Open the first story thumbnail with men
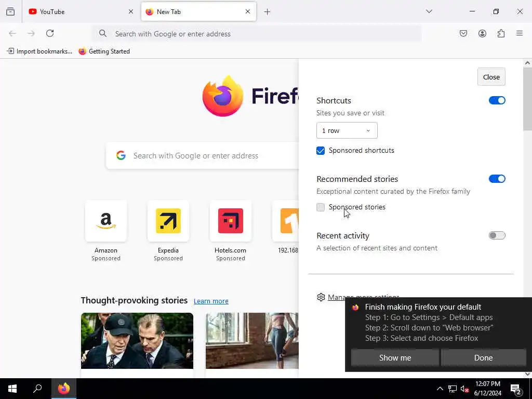This screenshot has width=532, height=399. pos(137,341)
